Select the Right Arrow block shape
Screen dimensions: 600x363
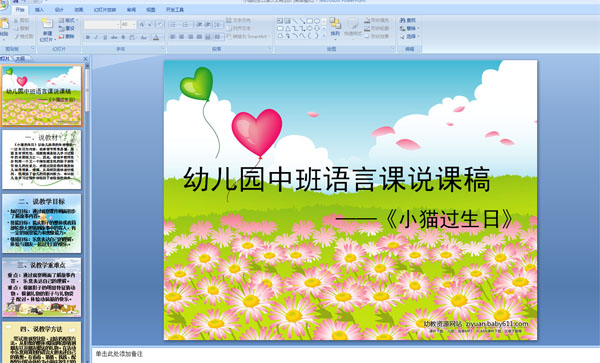point(310,28)
